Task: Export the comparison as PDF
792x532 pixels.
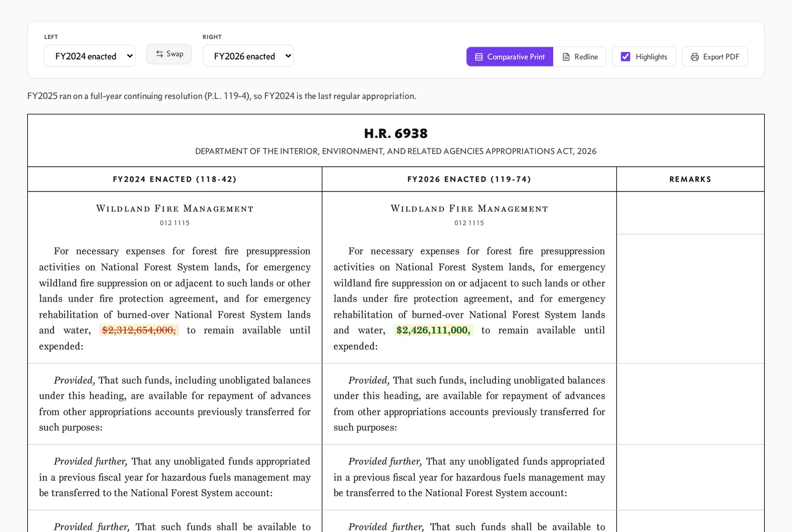Action: point(715,57)
